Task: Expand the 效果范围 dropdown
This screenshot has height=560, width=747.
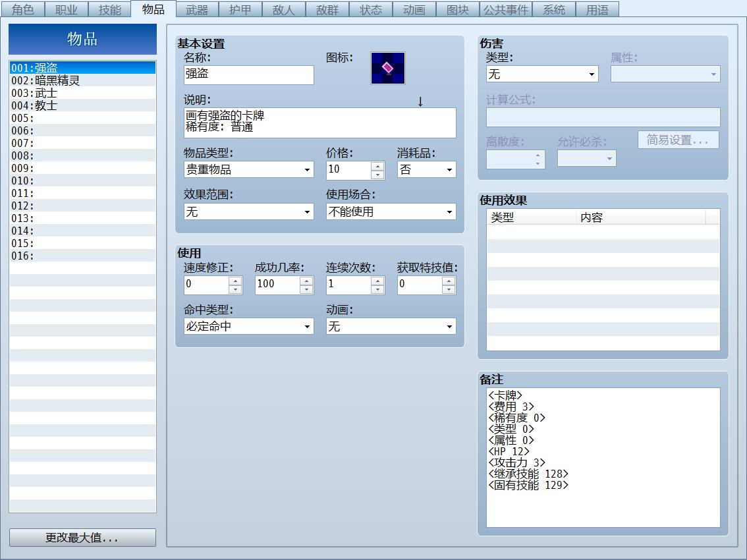Action: tap(249, 211)
